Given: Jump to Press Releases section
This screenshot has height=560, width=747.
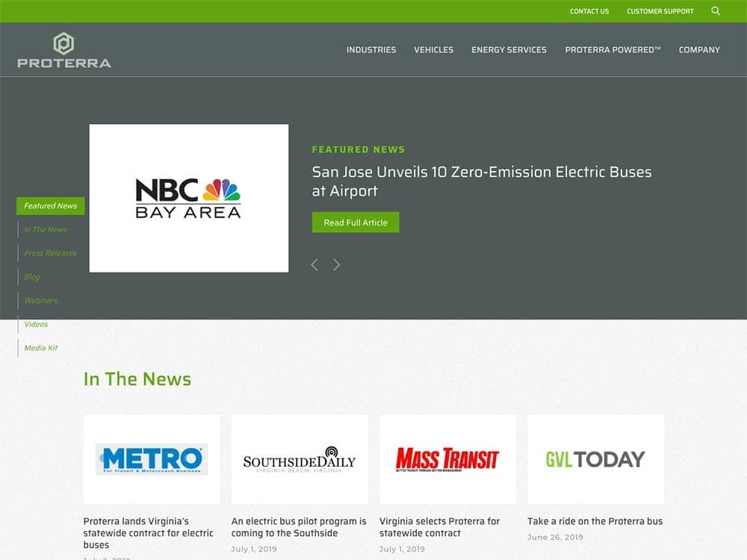Looking at the screenshot, I should 51,253.
